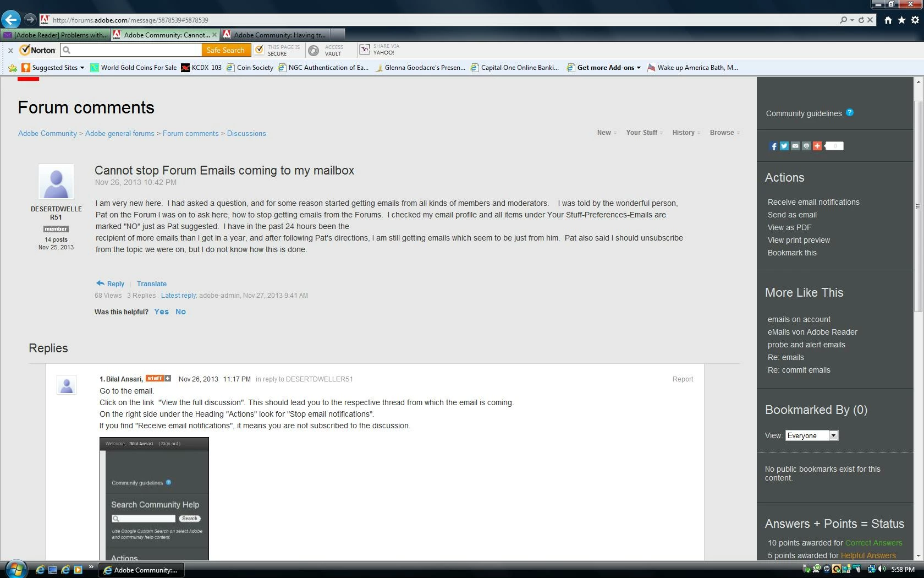Expand the Browse dropdown menu

point(724,133)
